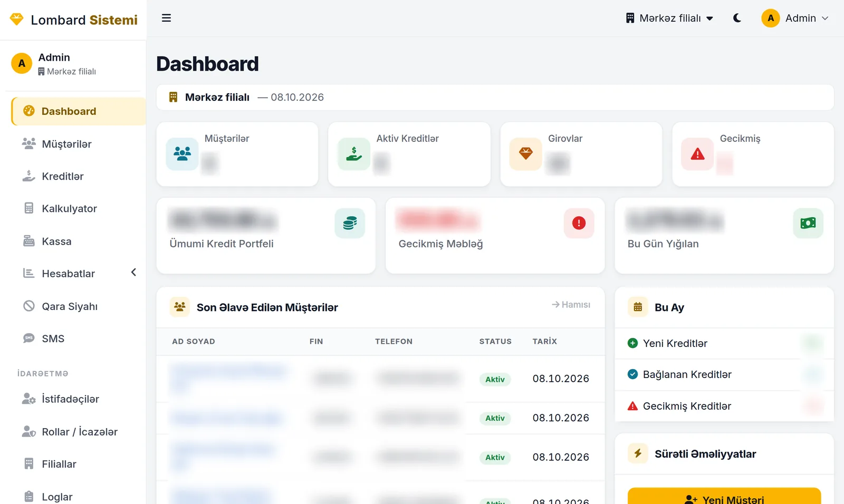Click the FIN column header

point(316,342)
